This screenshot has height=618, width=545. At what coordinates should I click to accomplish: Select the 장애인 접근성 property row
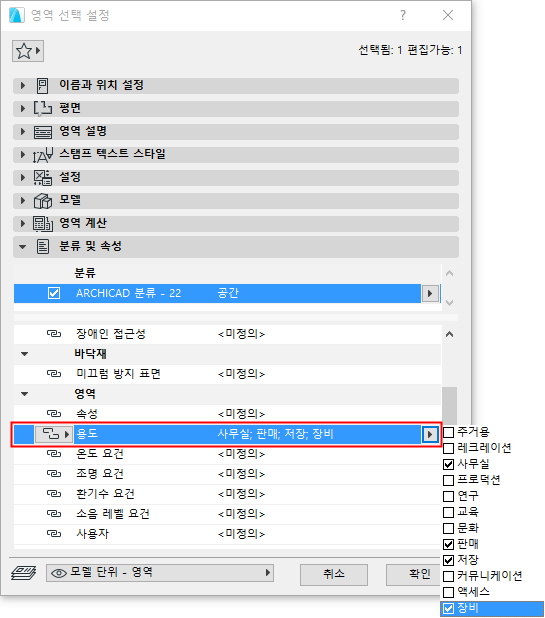[227, 334]
